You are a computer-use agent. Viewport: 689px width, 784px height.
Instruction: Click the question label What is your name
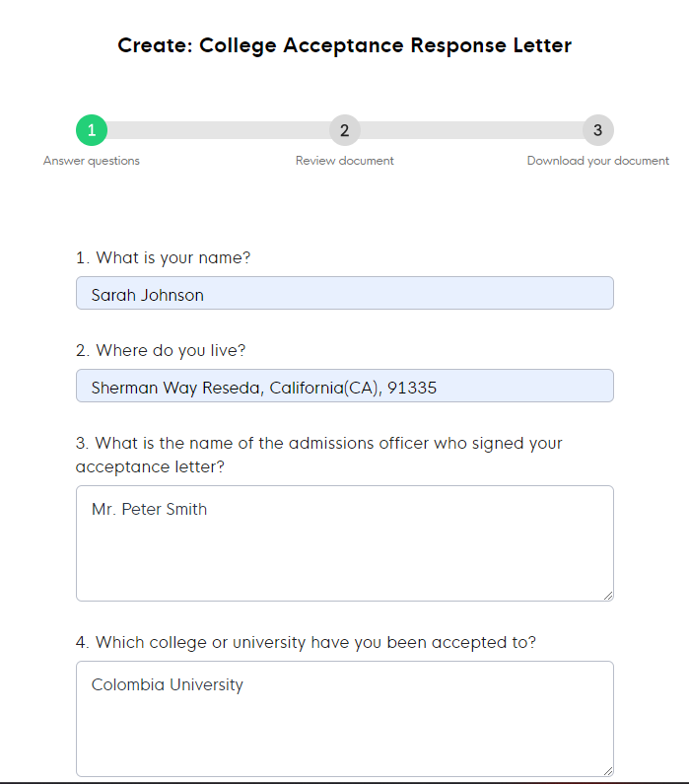click(x=163, y=258)
